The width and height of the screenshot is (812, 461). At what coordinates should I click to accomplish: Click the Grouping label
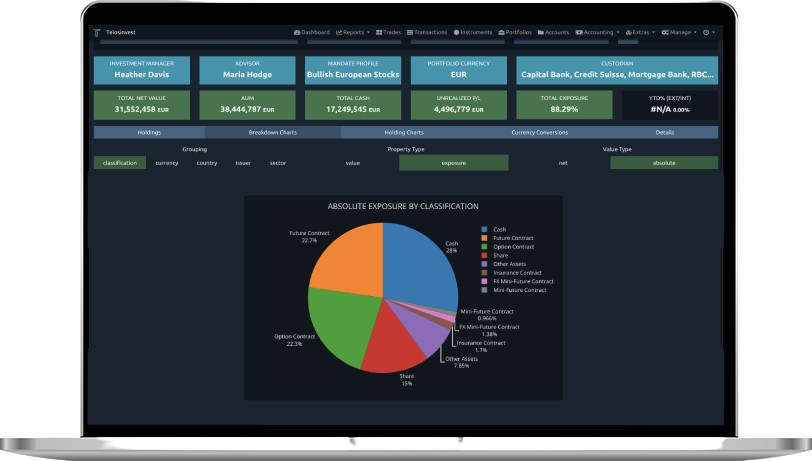[x=195, y=149]
